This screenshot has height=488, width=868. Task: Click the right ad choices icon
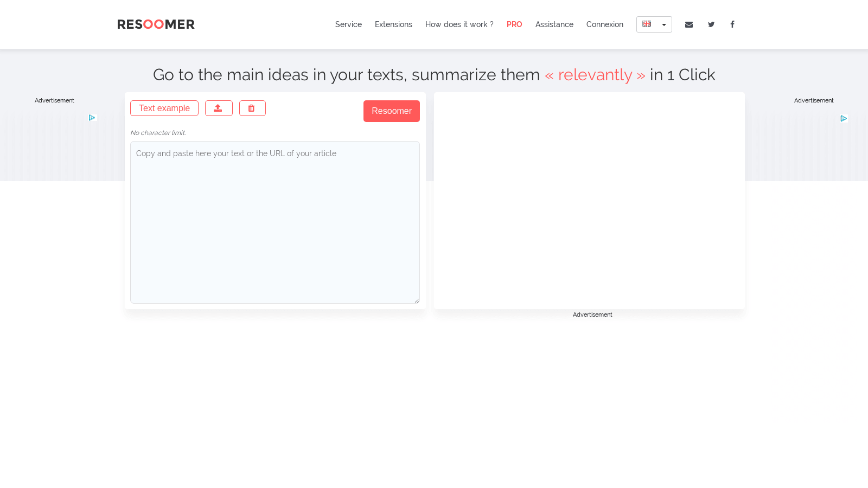844,118
